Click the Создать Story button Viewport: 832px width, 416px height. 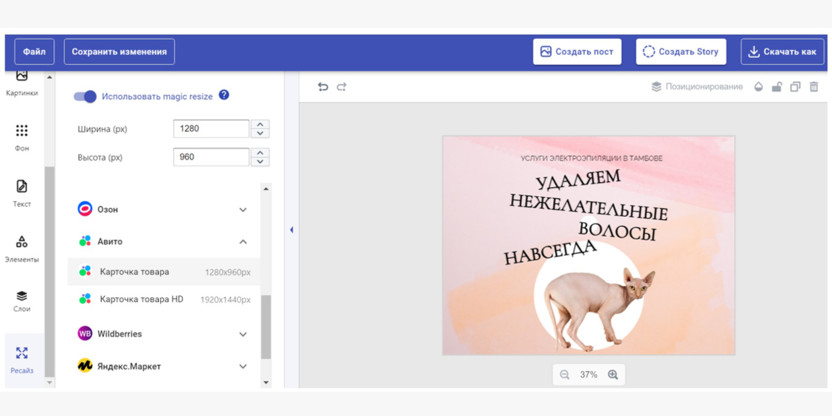point(681,52)
